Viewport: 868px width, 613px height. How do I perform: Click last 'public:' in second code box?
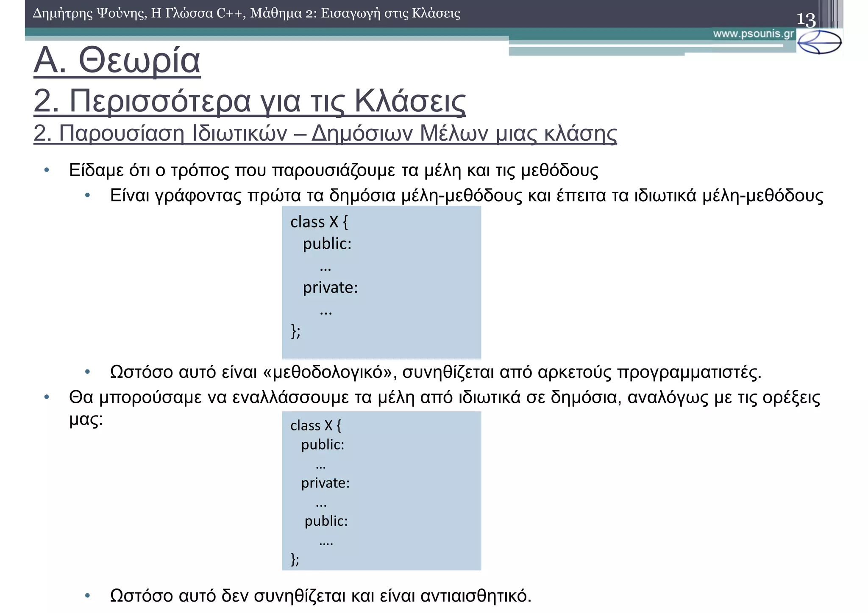326,521
